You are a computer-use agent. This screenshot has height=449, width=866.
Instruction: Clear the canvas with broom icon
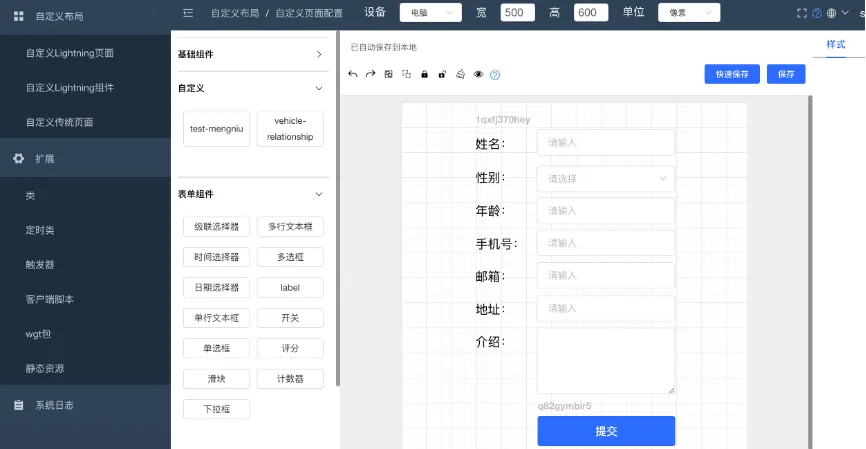click(460, 74)
